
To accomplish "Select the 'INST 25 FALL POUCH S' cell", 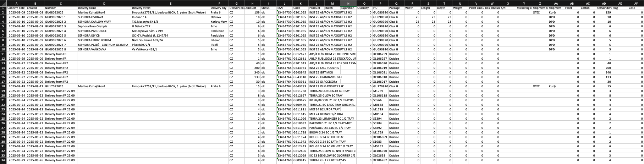I will tap(324, 68).
